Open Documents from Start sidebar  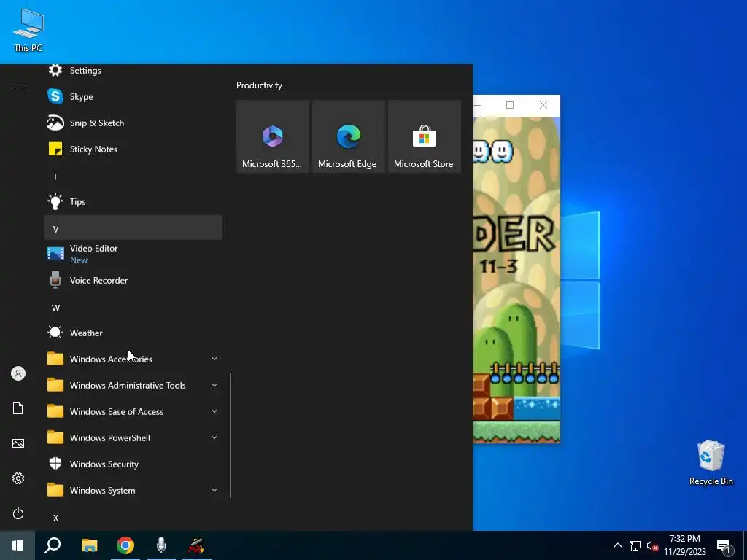(x=18, y=408)
